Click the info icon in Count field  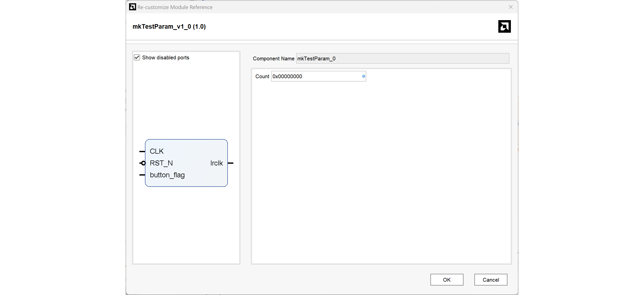[363, 76]
